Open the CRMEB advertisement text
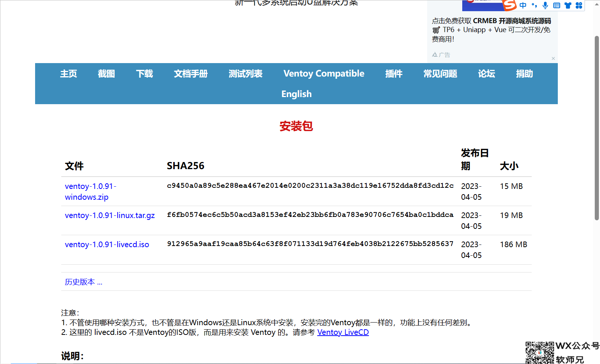The width and height of the screenshot is (600, 364). 491,30
